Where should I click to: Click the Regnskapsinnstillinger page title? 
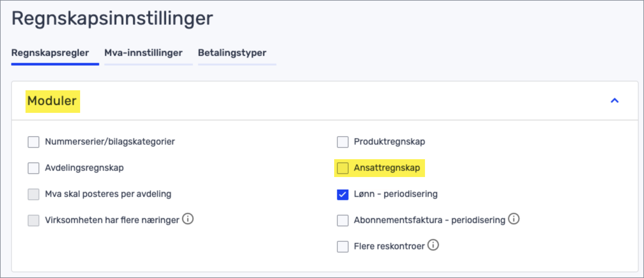point(112,18)
